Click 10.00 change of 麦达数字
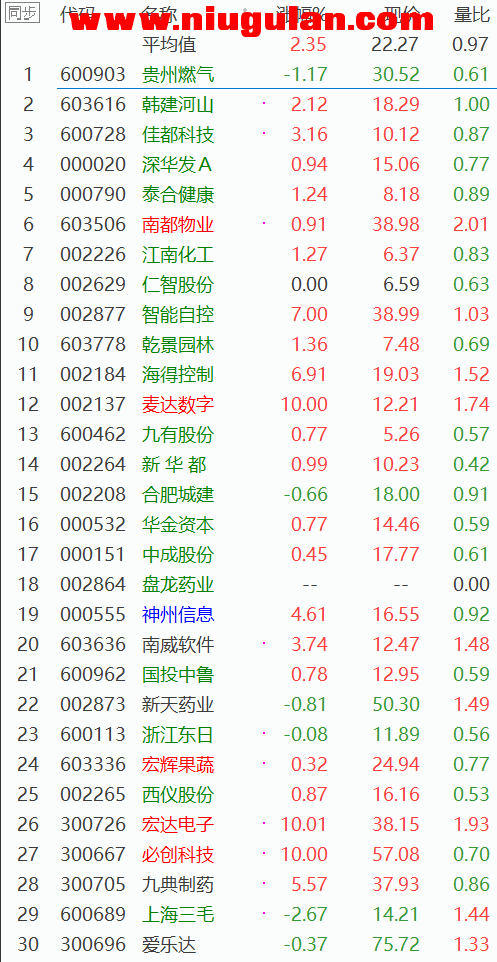The width and height of the screenshot is (497, 962). coord(304,405)
